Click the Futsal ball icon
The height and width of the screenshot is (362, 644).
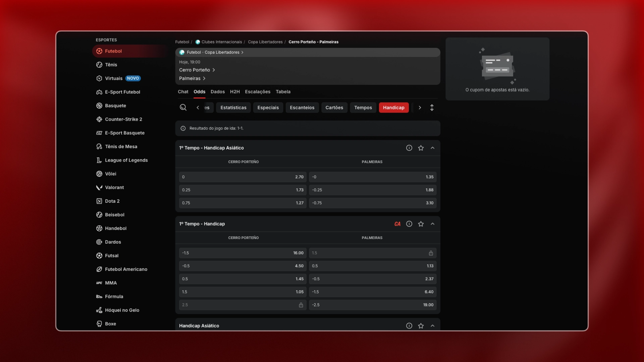pos(99,255)
